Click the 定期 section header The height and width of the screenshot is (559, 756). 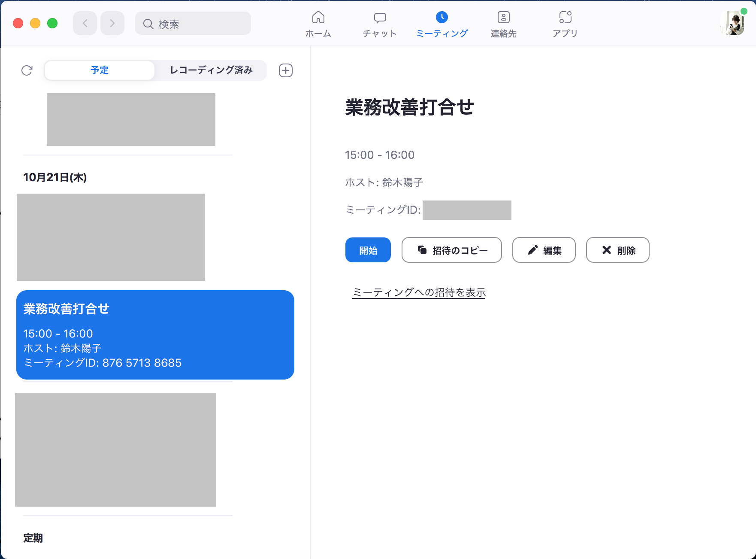point(33,538)
